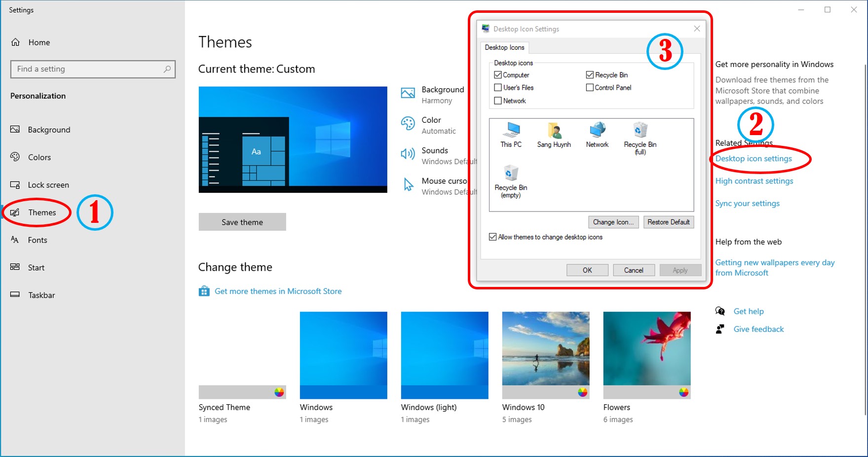Select Start in the Personalization menu
The image size is (868, 457).
pos(15,267)
